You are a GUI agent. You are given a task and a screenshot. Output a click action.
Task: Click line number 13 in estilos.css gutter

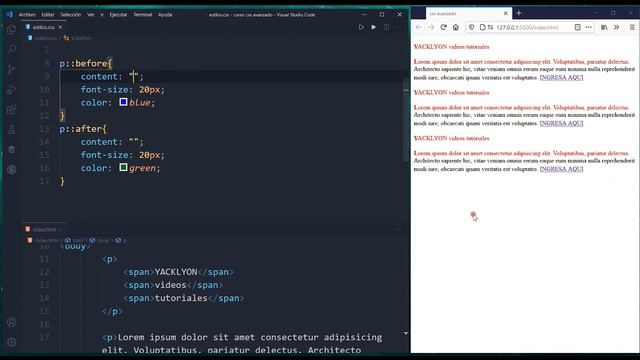point(44,129)
